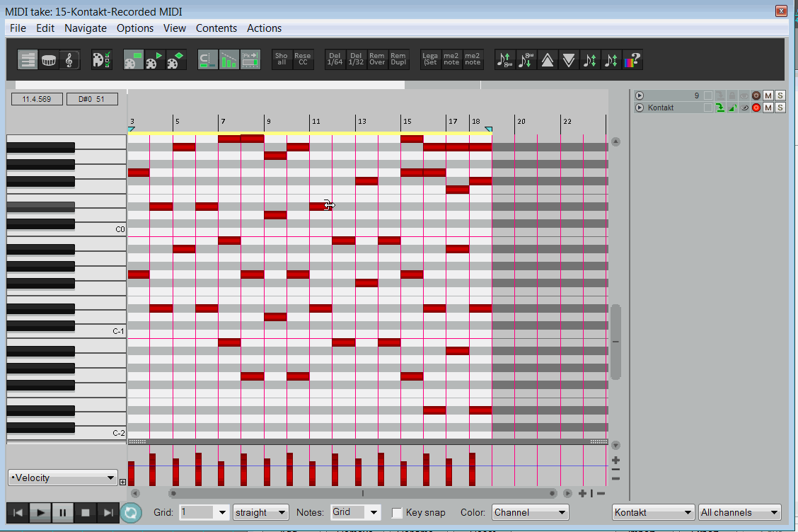This screenshot has height=532, width=798.
Task: Open the Color Channel dropdown
Action: click(x=530, y=513)
